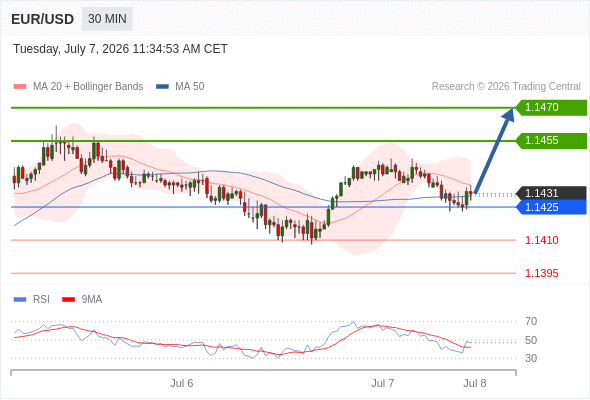Click the MA 20 Bollinger Bands legend swatch
This screenshot has width=590, height=400.
(x=20, y=87)
